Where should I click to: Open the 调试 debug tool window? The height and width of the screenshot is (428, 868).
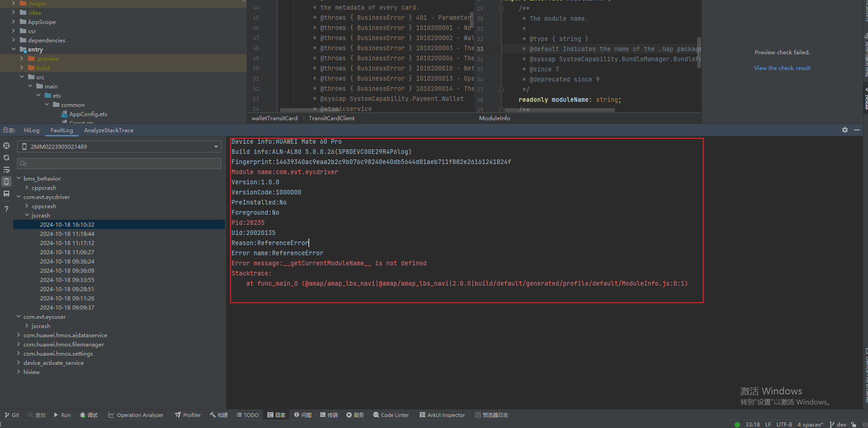89,415
